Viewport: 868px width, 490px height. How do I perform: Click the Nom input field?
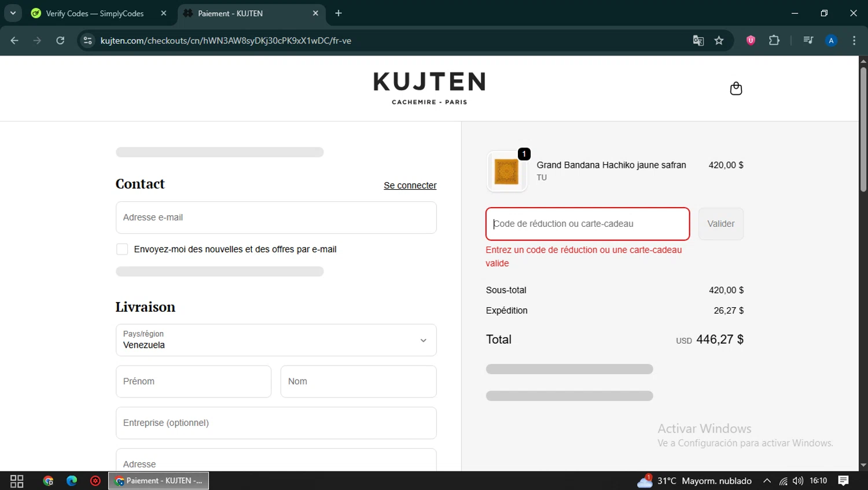pos(358,381)
